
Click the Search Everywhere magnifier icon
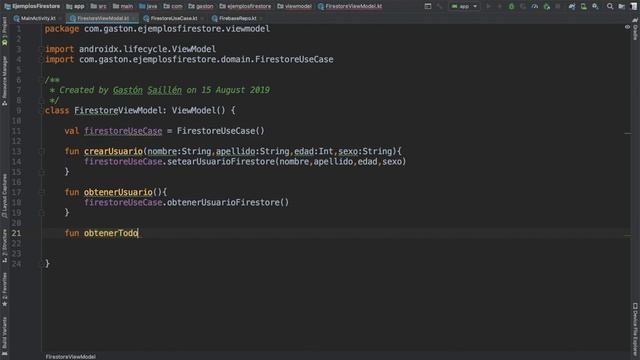click(609, 6)
